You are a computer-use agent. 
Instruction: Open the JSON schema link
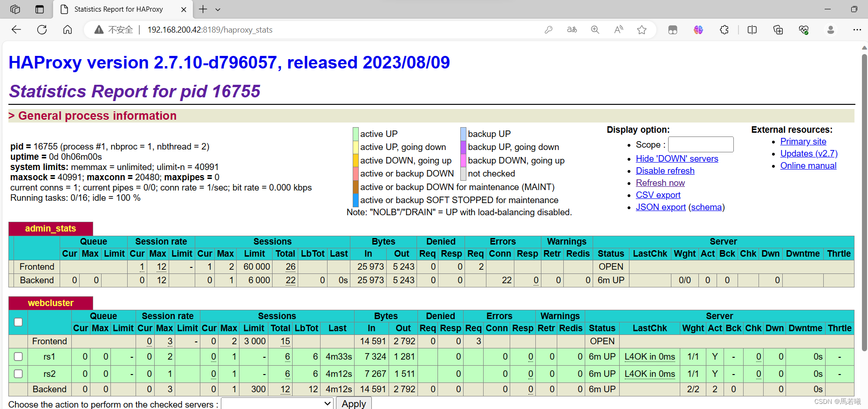(x=706, y=207)
